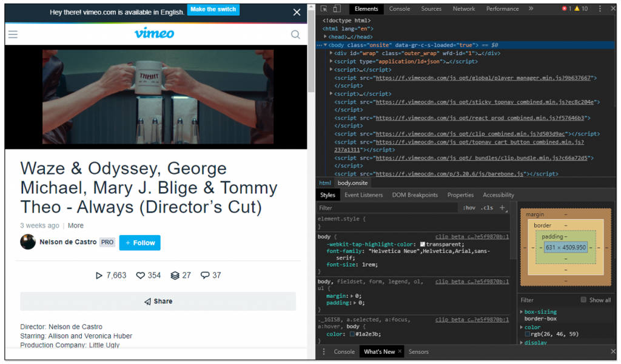Click the plays count icon beside 7,663
The width and height of the screenshot is (621, 364).
point(99,276)
